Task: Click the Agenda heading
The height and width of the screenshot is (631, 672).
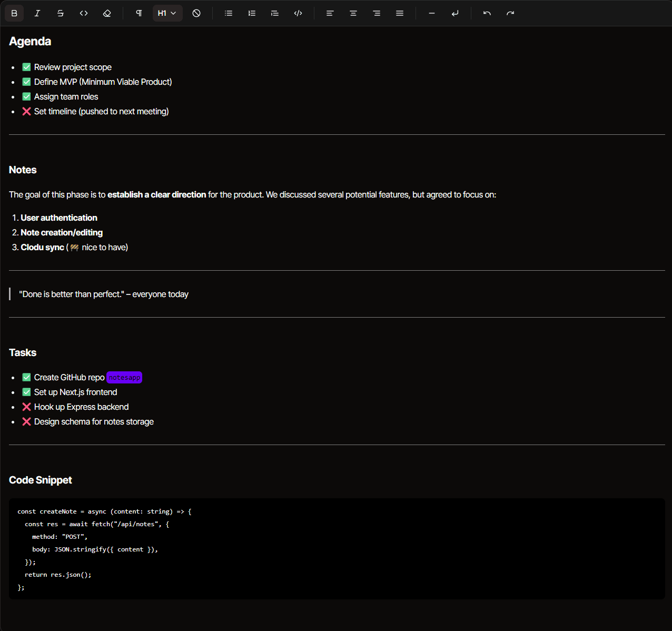Action: (x=30, y=41)
